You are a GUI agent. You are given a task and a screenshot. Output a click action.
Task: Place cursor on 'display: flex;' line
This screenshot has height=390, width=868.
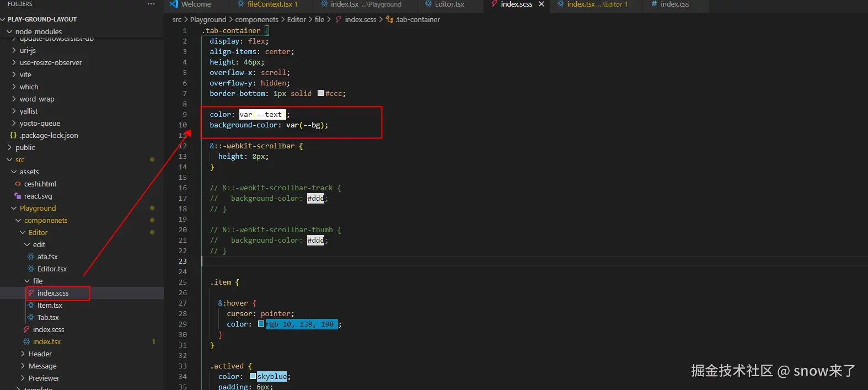(239, 41)
